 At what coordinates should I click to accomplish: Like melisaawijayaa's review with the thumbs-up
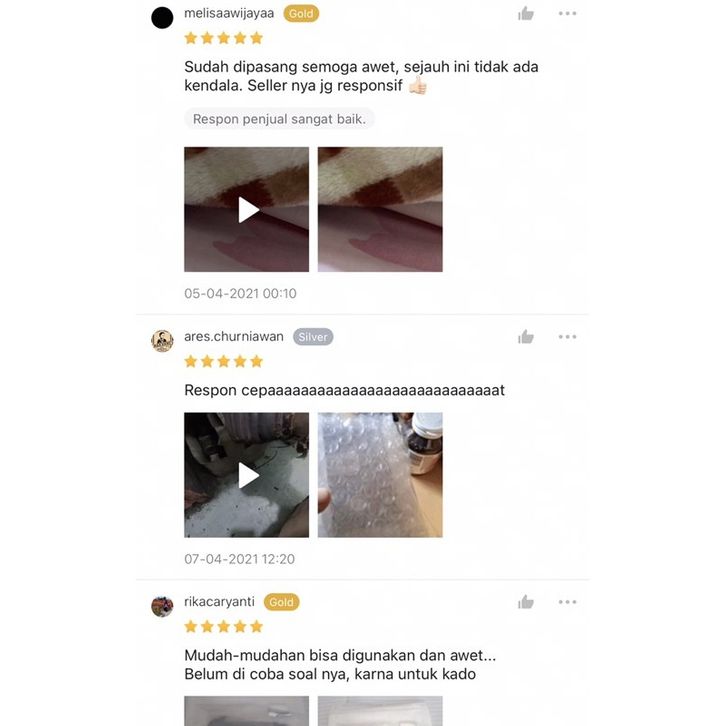pyautogui.click(x=526, y=13)
